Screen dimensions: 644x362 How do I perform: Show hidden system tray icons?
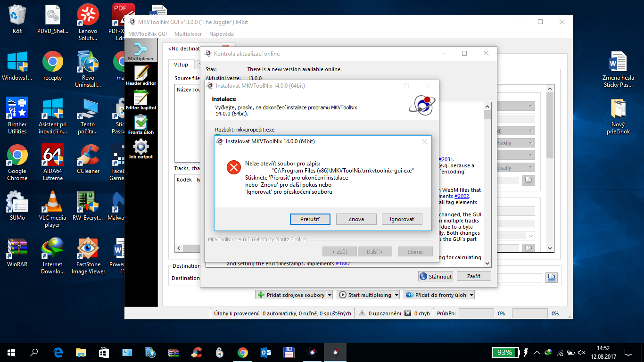537,352
